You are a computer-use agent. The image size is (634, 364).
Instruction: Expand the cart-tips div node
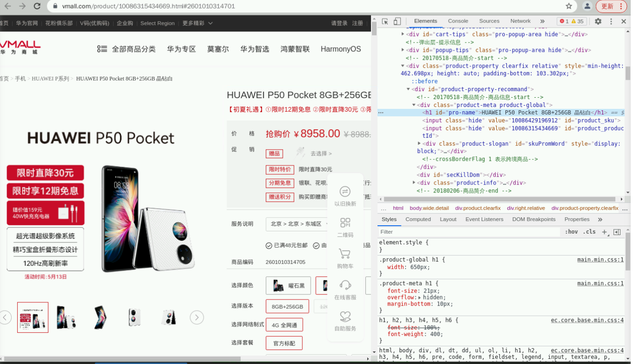point(403,34)
